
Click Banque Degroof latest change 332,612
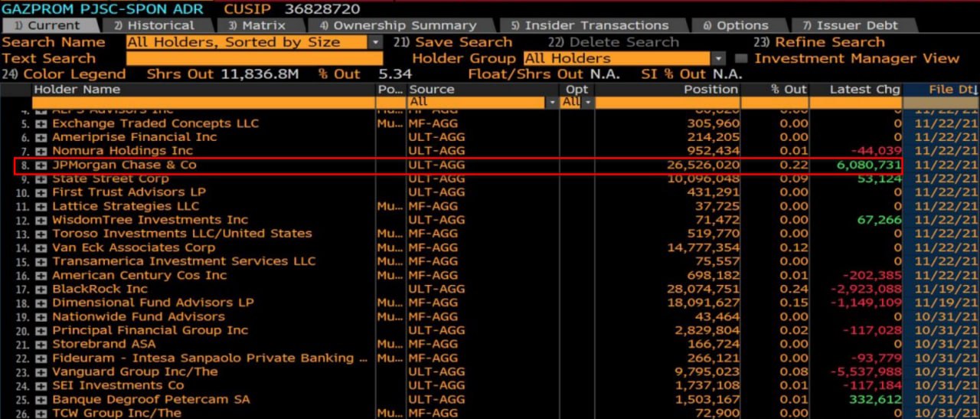[877, 399]
